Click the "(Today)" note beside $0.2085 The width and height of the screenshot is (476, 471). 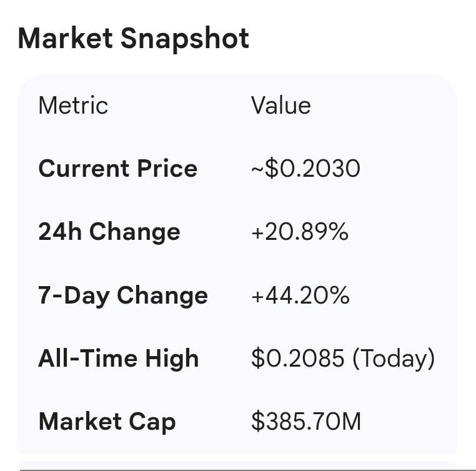394,359
